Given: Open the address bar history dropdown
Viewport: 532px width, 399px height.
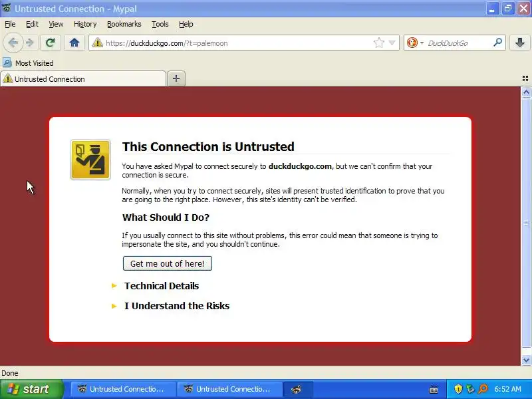Looking at the screenshot, I should pos(392,43).
